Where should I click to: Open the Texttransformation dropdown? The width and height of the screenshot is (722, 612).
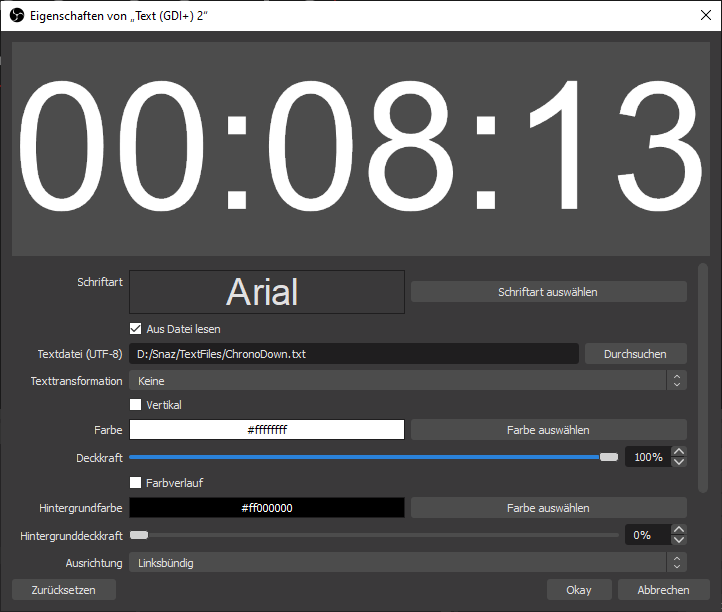(x=407, y=381)
